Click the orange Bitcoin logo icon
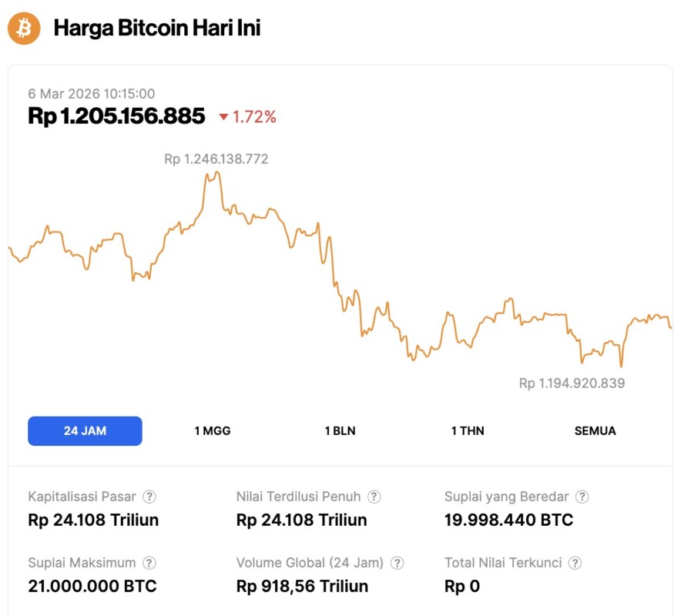 (x=23, y=28)
